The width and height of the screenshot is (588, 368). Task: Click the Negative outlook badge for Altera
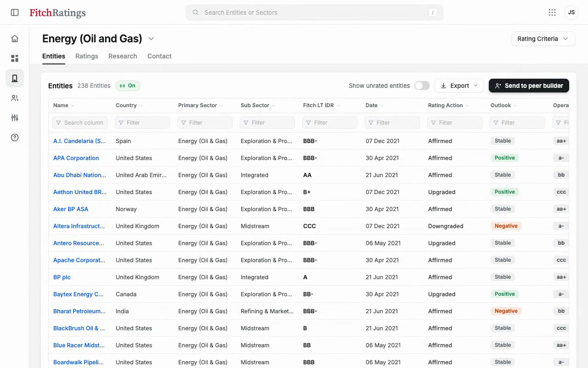506,226
